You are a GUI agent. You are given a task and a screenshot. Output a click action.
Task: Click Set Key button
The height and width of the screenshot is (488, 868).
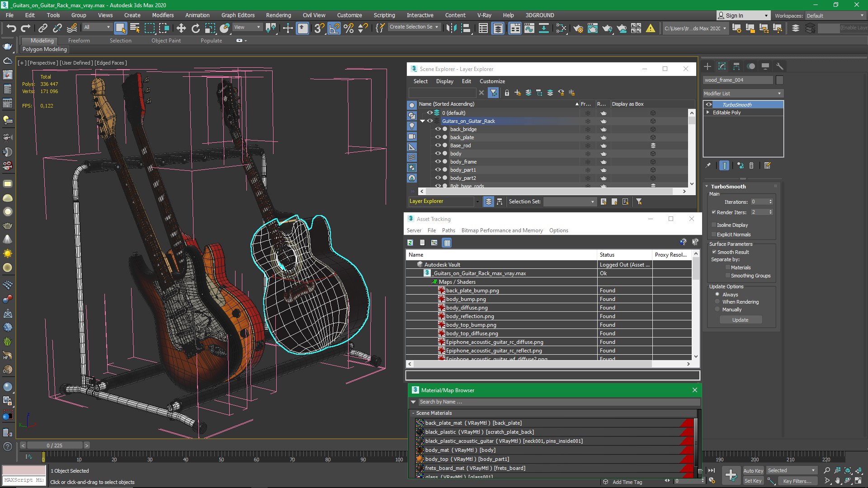[753, 481]
